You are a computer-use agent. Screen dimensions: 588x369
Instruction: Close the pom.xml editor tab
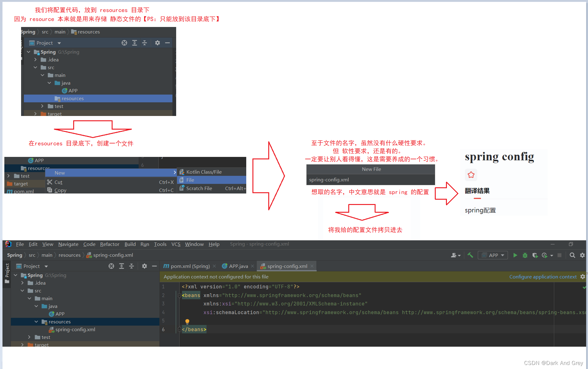pyautogui.click(x=214, y=266)
